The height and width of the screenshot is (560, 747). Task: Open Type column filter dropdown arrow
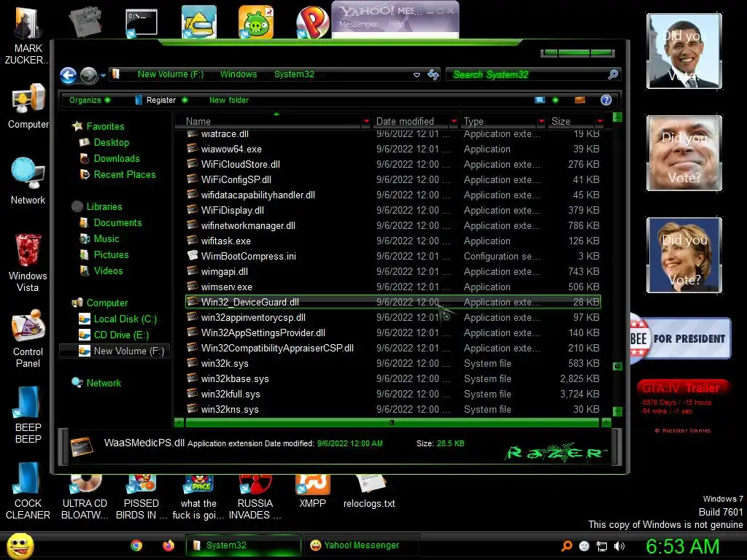point(541,122)
